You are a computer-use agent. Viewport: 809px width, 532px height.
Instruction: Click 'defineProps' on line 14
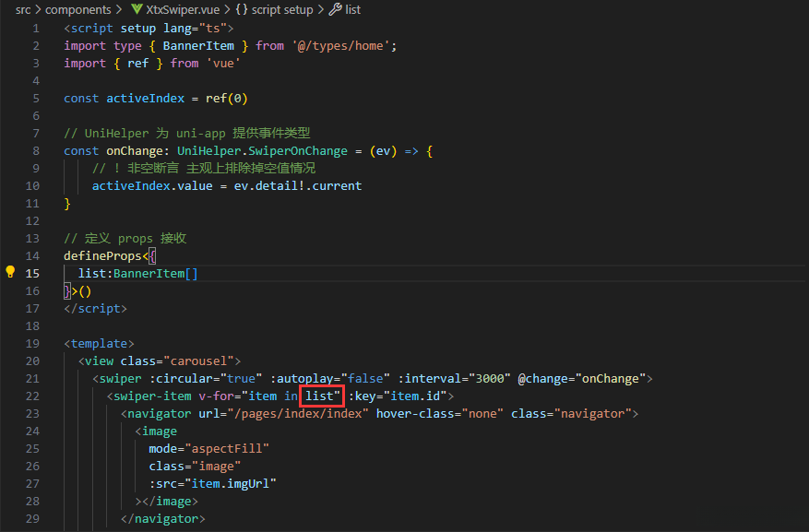pyautogui.click(x=102, y=256)
